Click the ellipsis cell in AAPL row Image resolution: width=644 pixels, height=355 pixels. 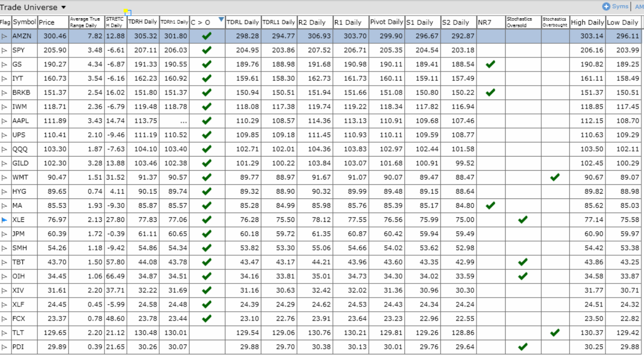(x=184, y=122)
